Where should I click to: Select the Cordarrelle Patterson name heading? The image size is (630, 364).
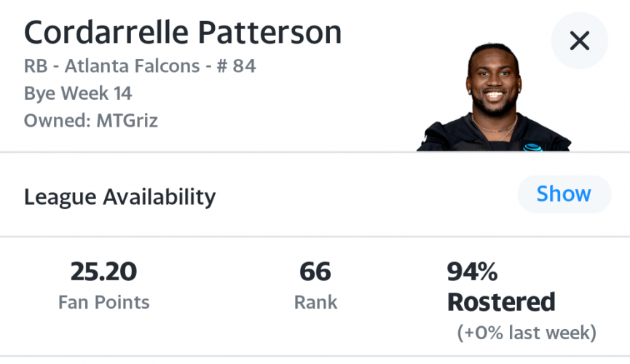(x=183, y=33)
